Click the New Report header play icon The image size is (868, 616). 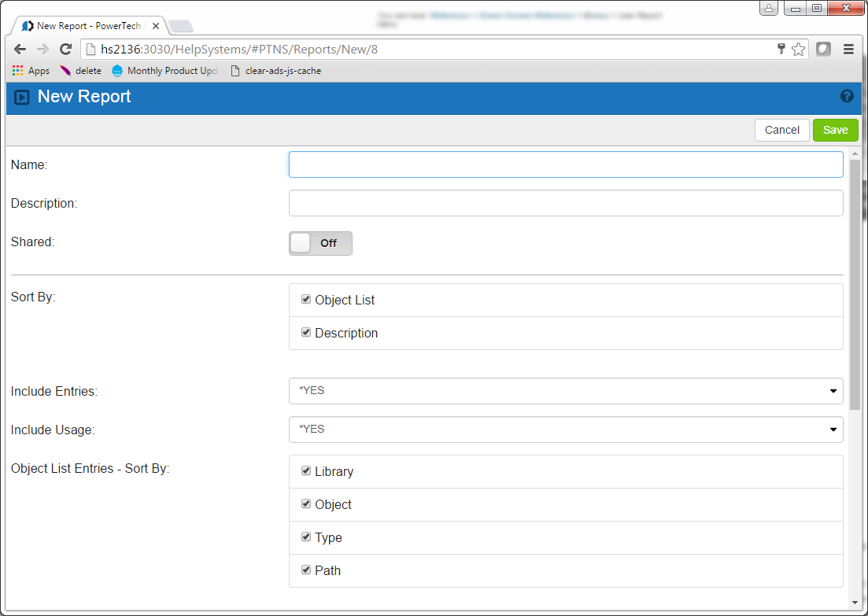point(22,98)
